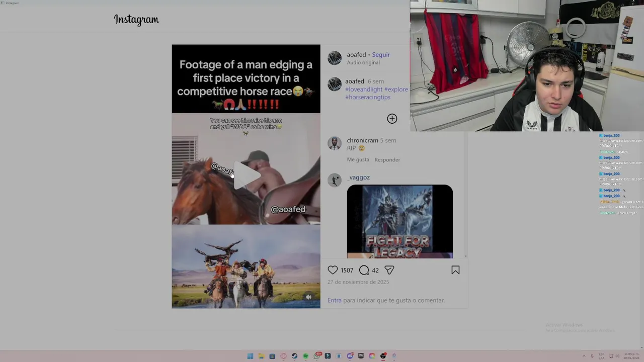This screenshot has height=362, width=644.
Task: Open File Explorer from the taskbar
Action: click(x=261, y=356)
